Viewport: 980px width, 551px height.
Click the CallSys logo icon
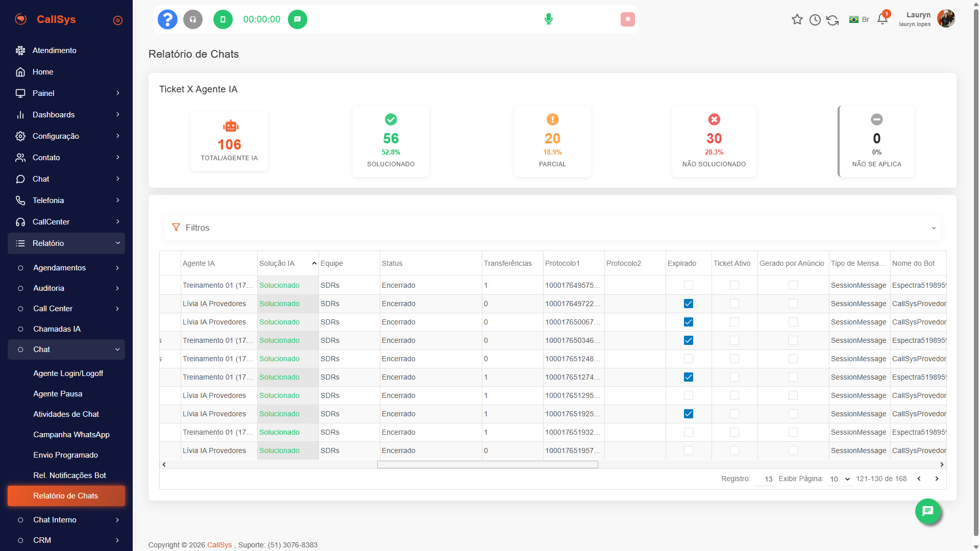[x=21, y=19]
